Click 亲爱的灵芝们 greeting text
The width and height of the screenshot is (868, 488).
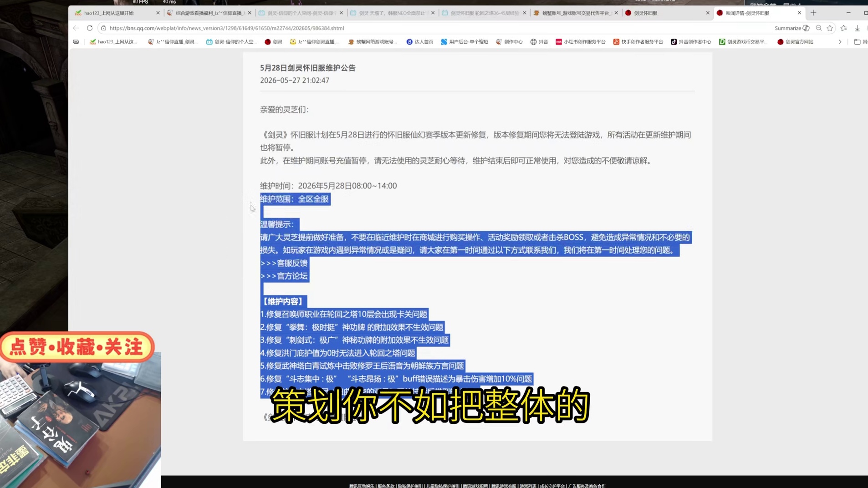click(285, 110)
